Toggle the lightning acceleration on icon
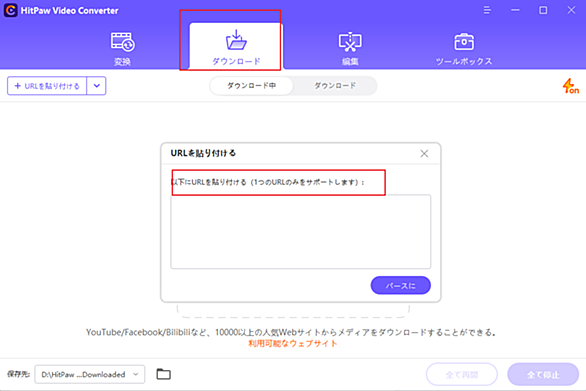The height and width of the screenshot is (391, 586). click(x=571, y=86)
